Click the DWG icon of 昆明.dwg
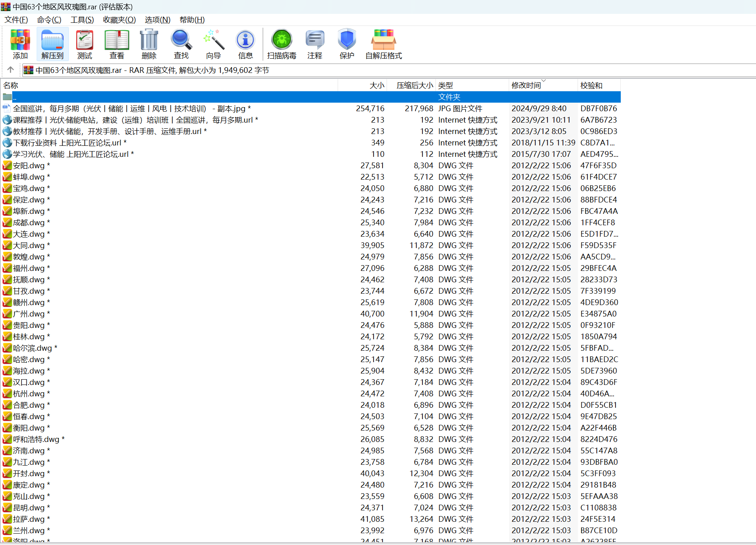The image size is (756, 545). click(7, 508)
